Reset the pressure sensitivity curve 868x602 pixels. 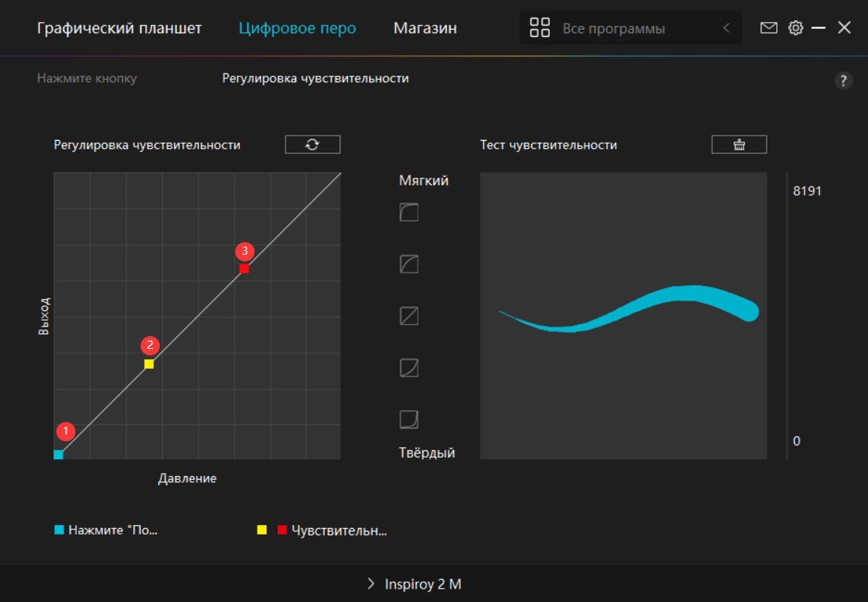point(312,144)
